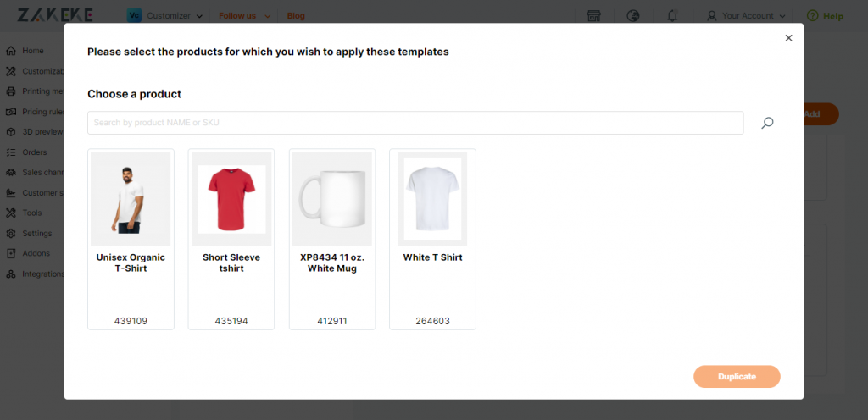Open Settings gear in sidebar
868x420 pixels.
10,233
